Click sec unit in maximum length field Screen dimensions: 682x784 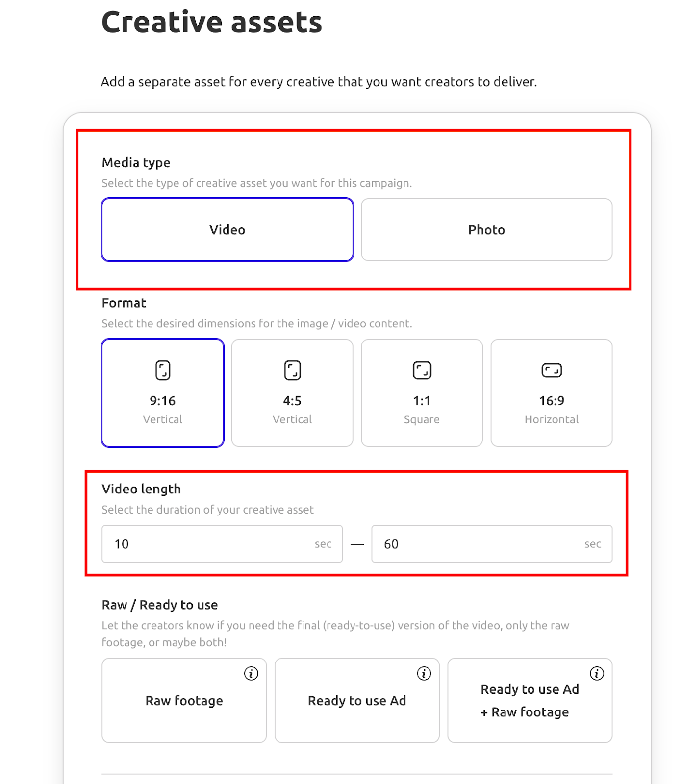(593, 544)
